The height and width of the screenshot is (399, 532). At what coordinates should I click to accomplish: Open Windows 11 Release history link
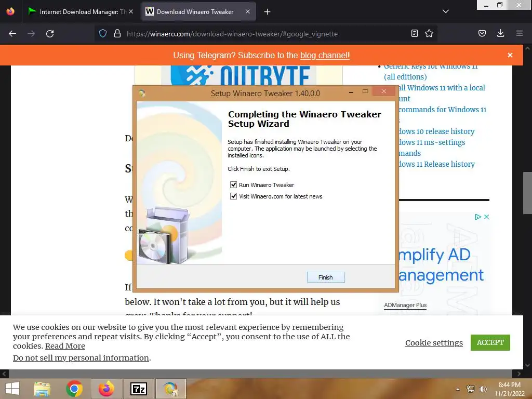[x=436, y=164]
